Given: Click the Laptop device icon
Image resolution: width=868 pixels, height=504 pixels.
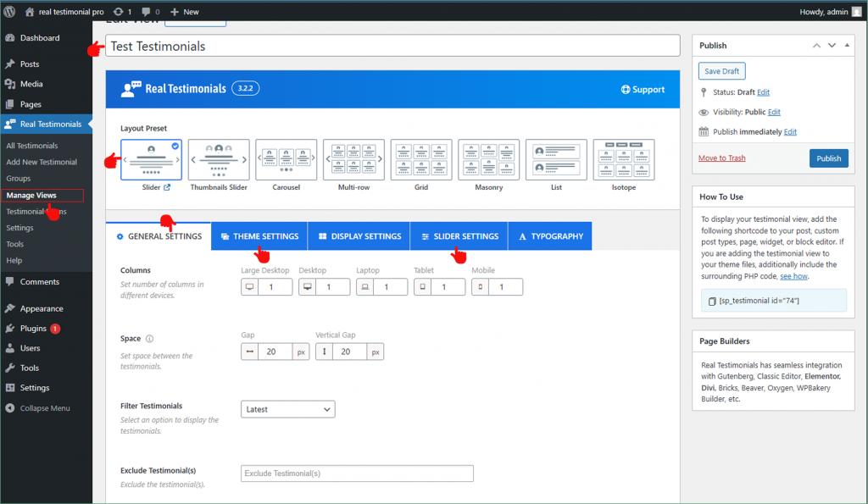Looking at the screenshot, I should point(364,287).
